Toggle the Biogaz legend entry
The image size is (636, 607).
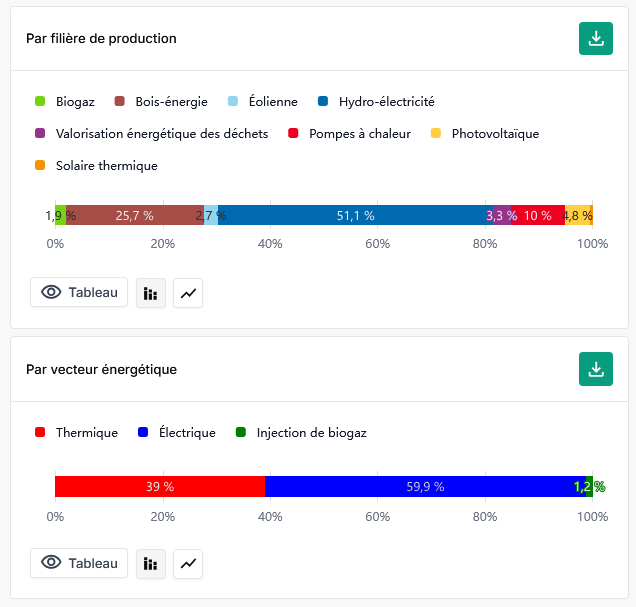point(65,101)
